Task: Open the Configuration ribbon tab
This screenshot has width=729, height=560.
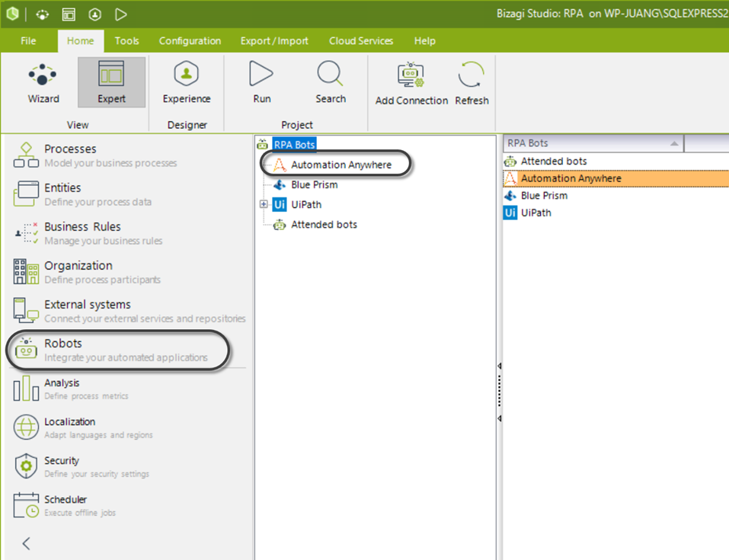Action: click(x=190, y=41)
